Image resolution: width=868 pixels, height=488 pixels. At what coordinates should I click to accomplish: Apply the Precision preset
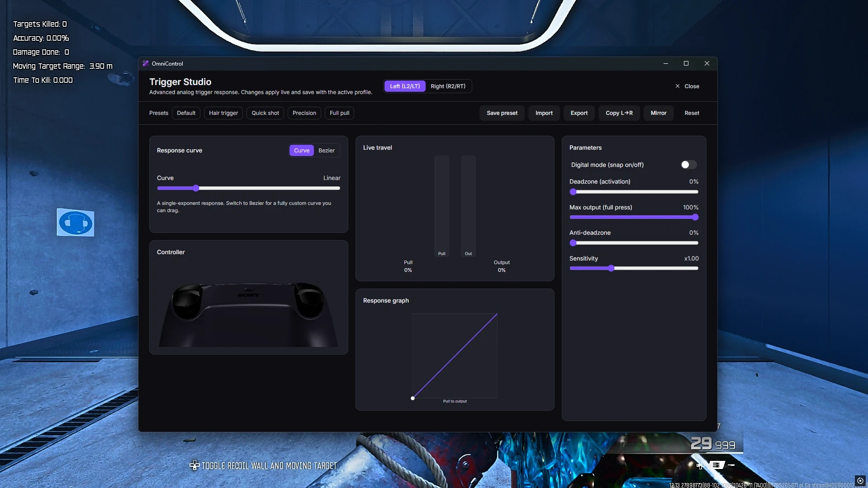click(x=304, y=113)
